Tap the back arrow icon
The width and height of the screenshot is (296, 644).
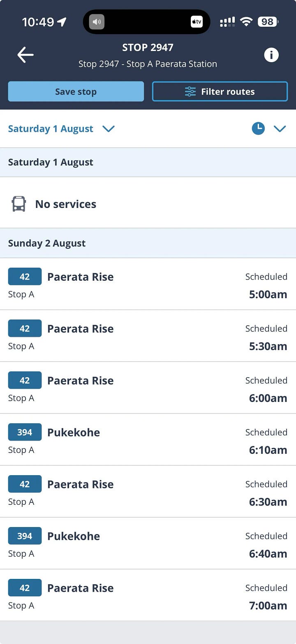[25, 55]
